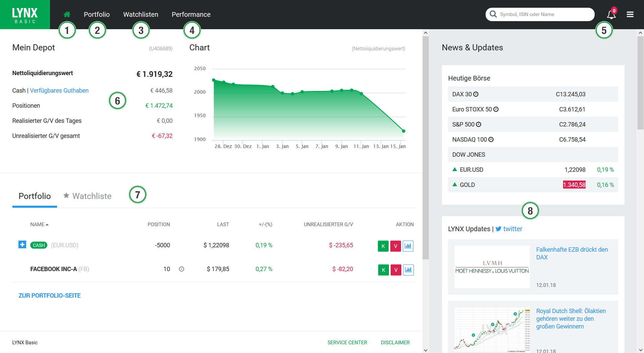Buy Facebook with the K button
The height and width of the screenshot is (353, 644).
tap(384, 270)
